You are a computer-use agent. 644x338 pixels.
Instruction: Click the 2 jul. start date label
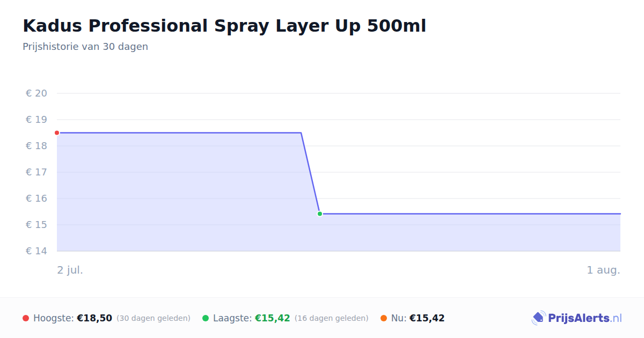(70, 270)
